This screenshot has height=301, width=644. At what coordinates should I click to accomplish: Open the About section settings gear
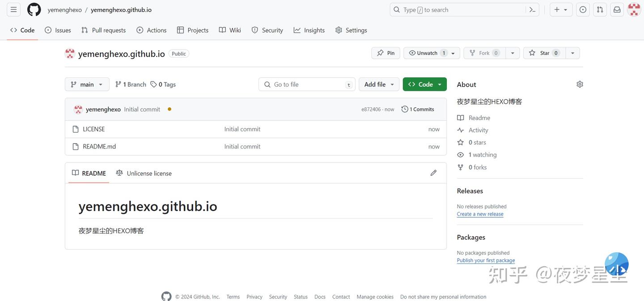pos(579,84)
